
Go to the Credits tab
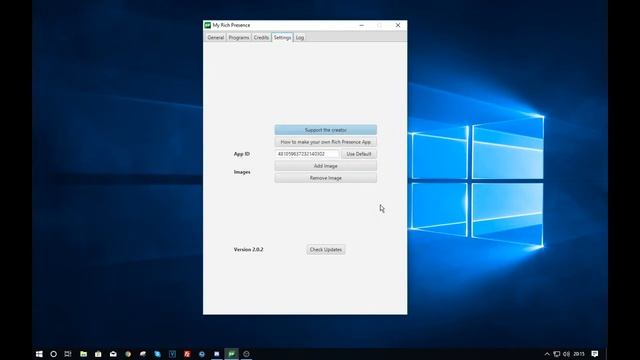261,38
